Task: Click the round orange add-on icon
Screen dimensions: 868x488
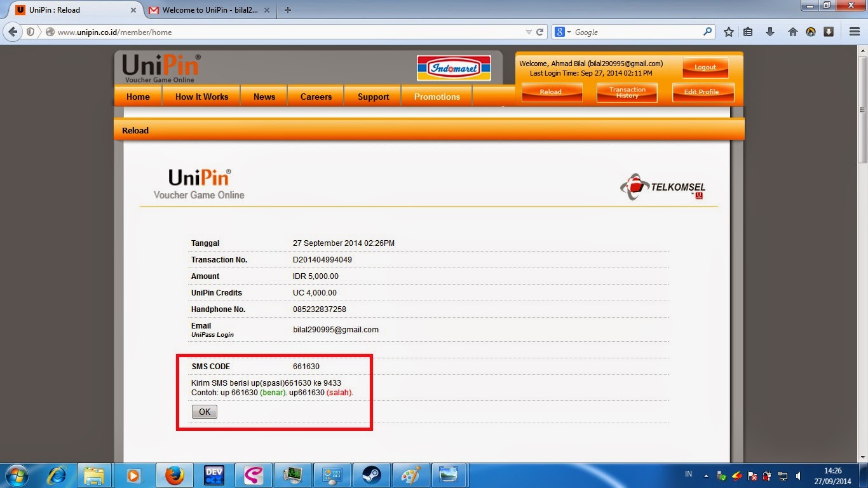Action: click(x=811, y=32)
